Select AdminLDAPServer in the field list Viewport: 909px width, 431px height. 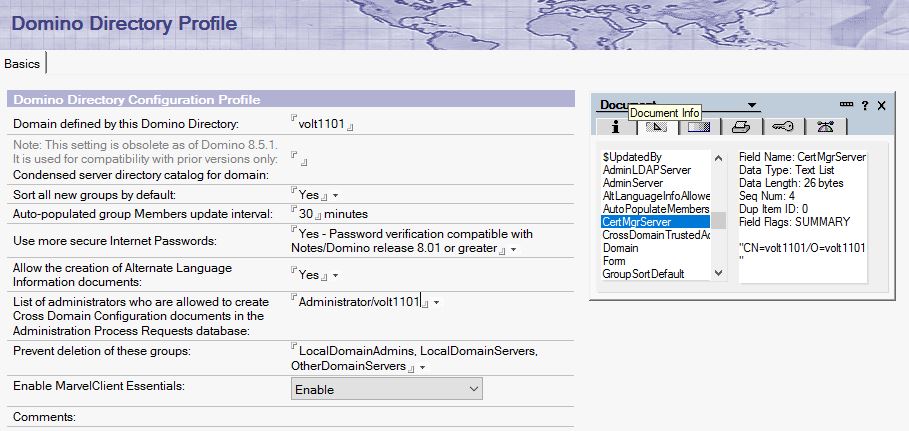click(647, 170)
